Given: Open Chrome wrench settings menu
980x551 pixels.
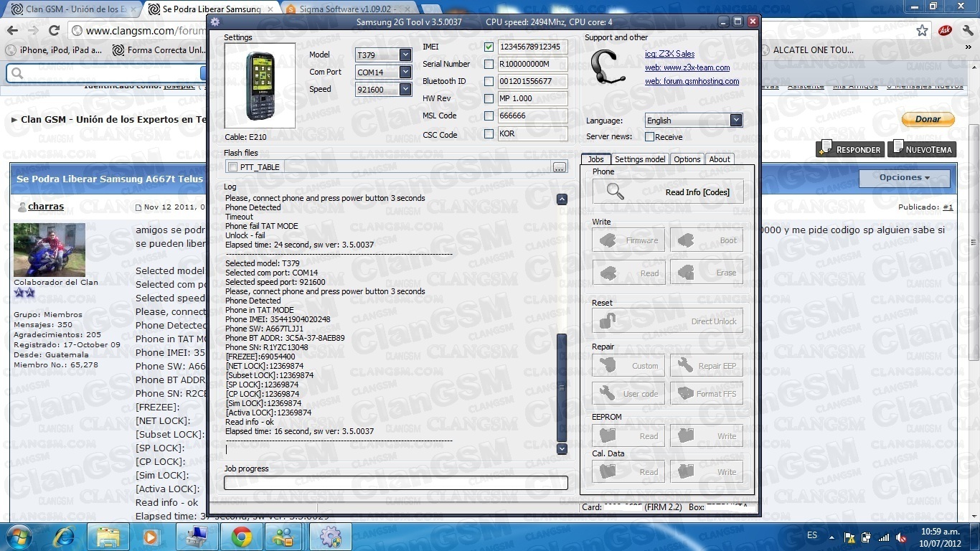Looking at the screenshot, I should (x=967, y=31).
